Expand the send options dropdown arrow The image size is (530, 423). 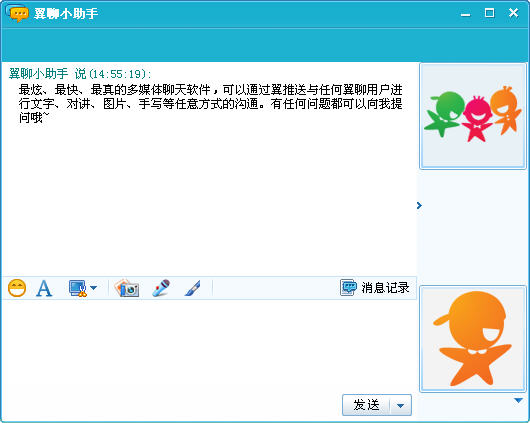coord(401,405)
